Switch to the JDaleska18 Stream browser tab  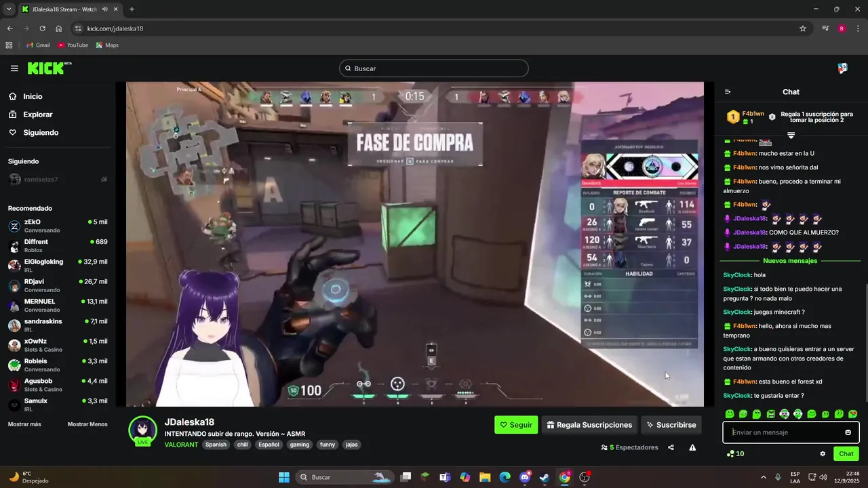tap(65, 9)
